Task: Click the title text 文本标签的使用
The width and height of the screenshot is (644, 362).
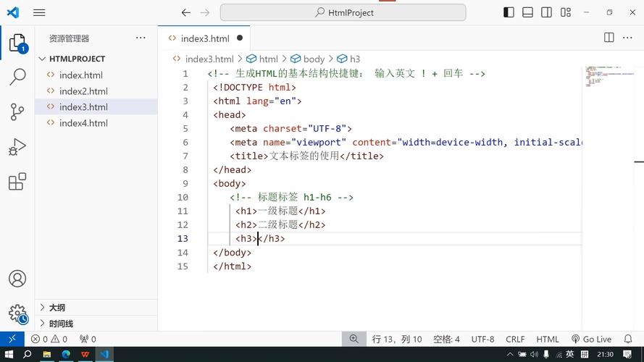Action: pos(304,156)
